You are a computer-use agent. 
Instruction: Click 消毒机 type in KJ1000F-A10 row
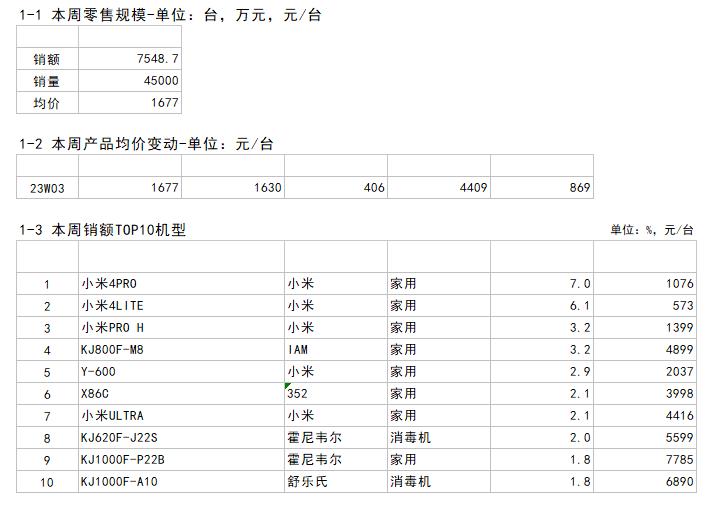click(x=439, y=481)
